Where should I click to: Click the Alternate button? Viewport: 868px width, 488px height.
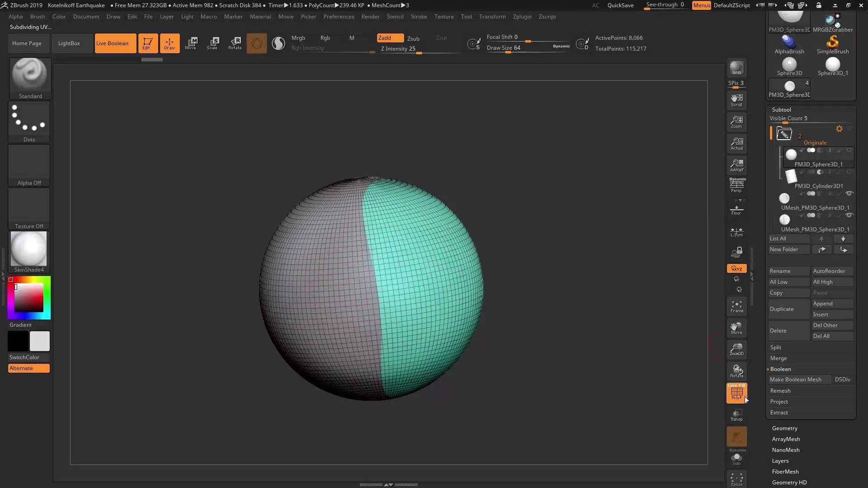point(29,368)
